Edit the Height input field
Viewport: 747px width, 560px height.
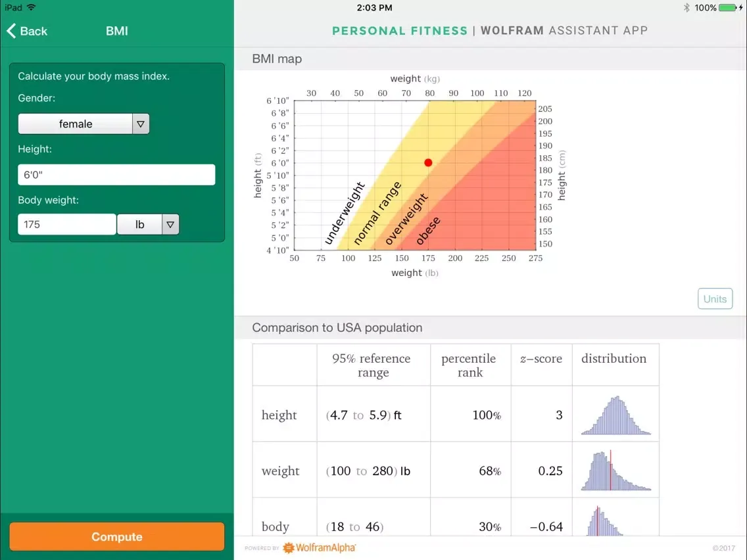click(116, 175)
